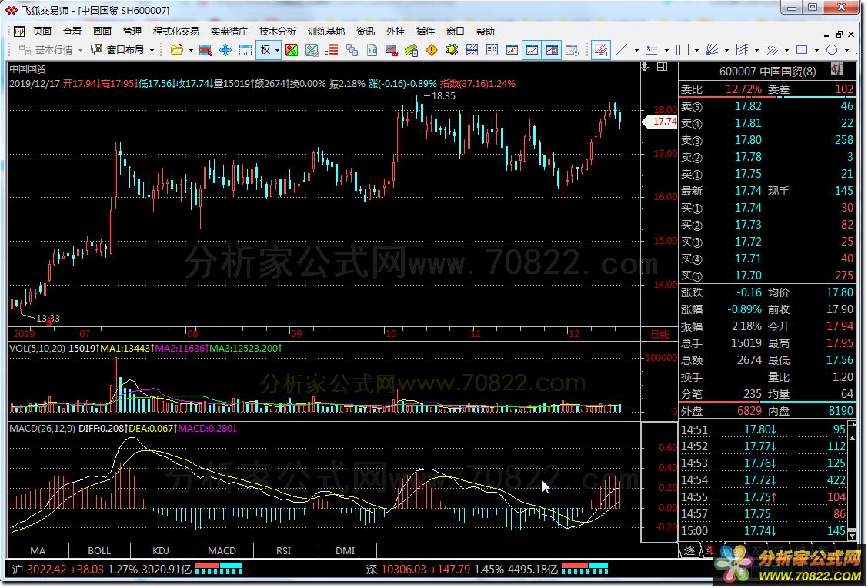Switch to the MACD indicator tab

[222, 551]
